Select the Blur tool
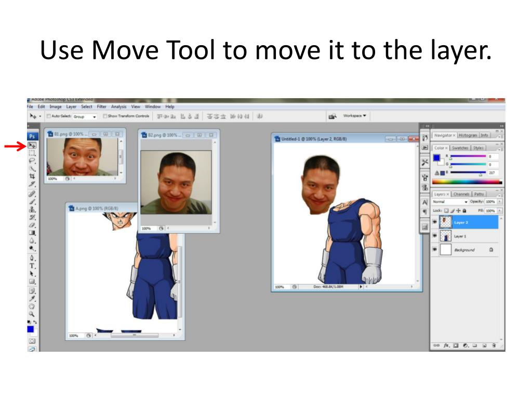Screen dimensions: 532x399 (x=32, y=241)
